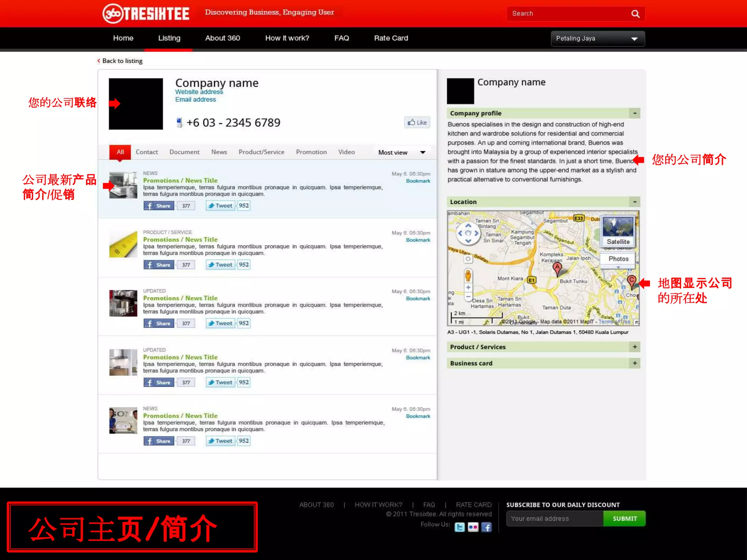Click RATE CARD footer link
The image size is (747, 560).
coord(473,505)
